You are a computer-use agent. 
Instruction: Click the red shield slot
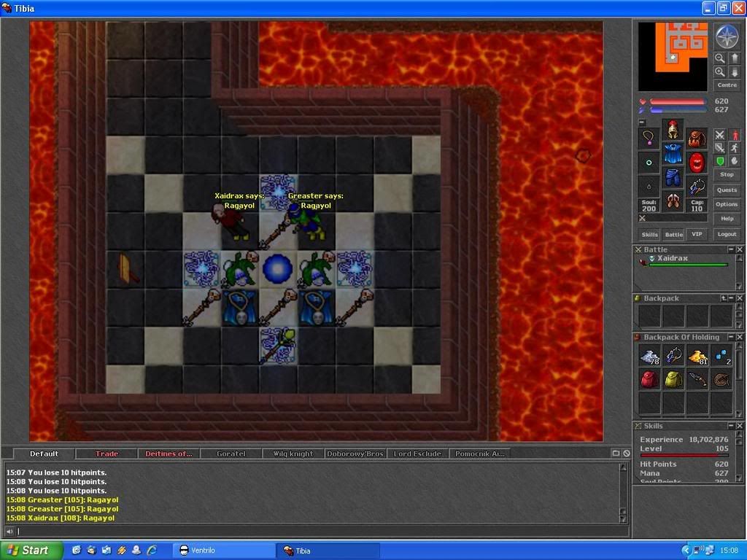click(x=697, y=163)
